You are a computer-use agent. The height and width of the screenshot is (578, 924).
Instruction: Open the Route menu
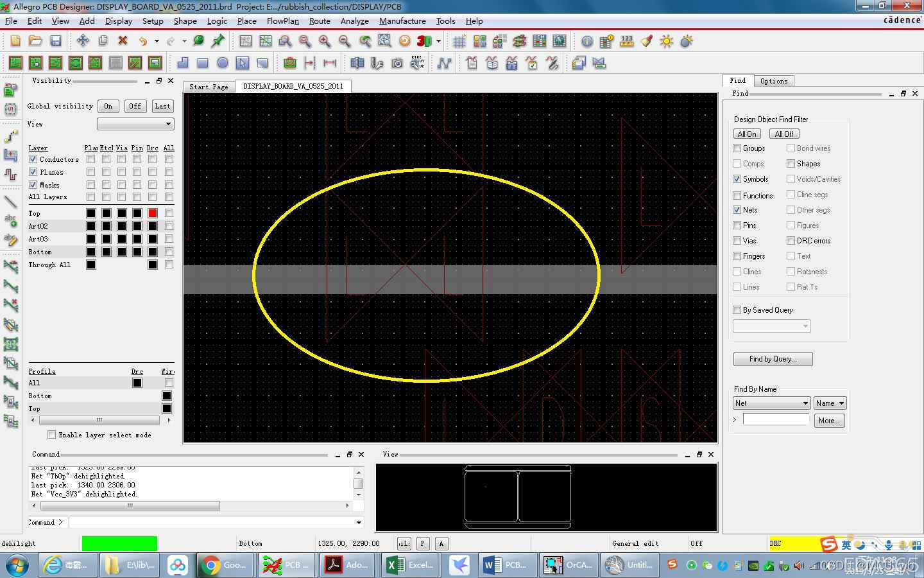320,21
